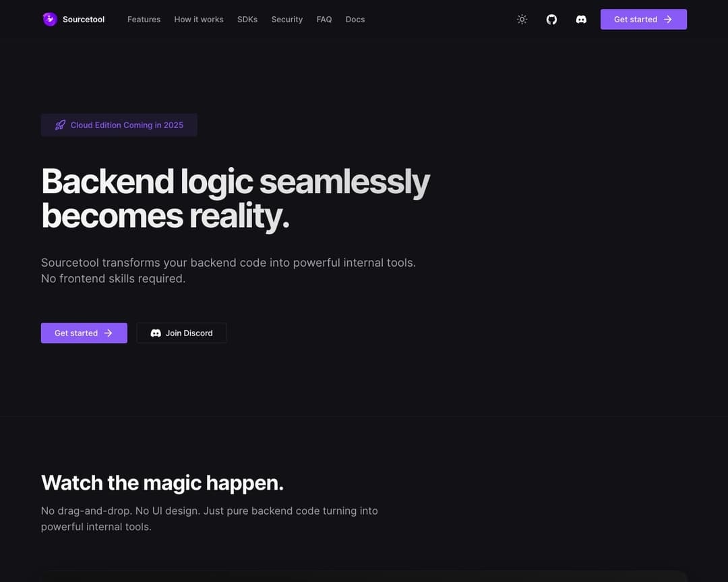
Task: Click text No drag-and-drop. No UI design
Action: point(121,511)
